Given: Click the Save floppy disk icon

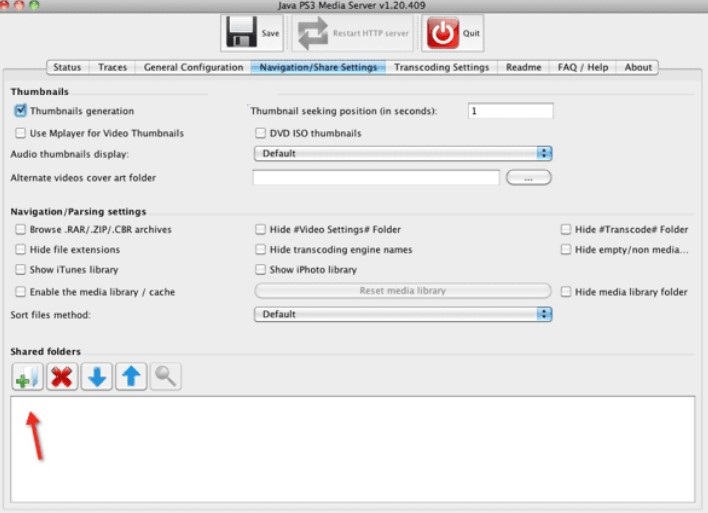Looking at the screenshot, I should [x=242, y=32].
